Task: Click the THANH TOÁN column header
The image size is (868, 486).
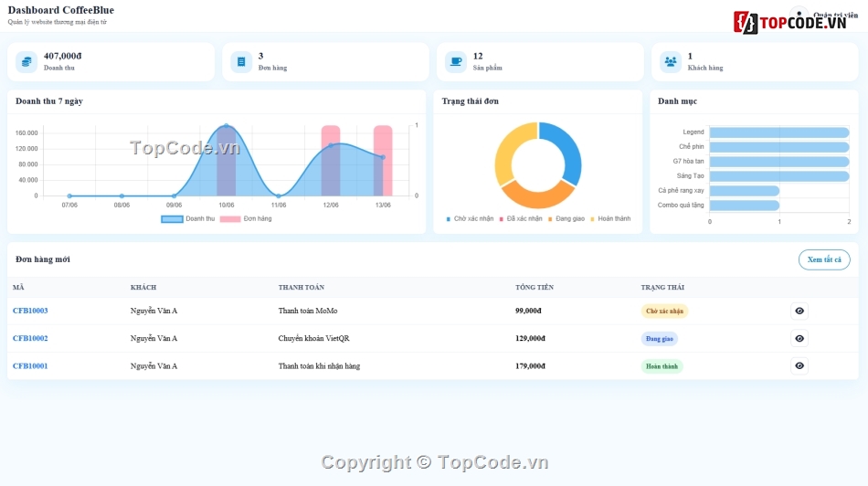Action: pyautogui.click(x=302, y=287)
